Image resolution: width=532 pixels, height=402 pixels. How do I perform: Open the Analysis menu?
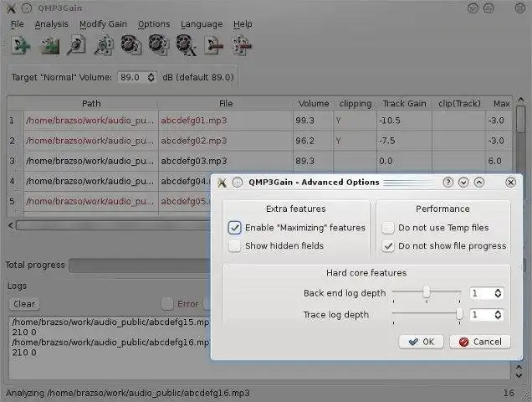pos(51,24)
